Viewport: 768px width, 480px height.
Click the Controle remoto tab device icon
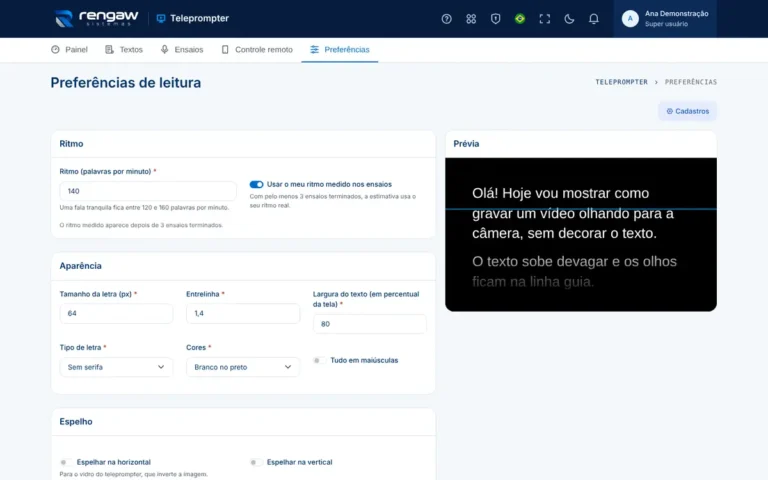click(225, 49)
